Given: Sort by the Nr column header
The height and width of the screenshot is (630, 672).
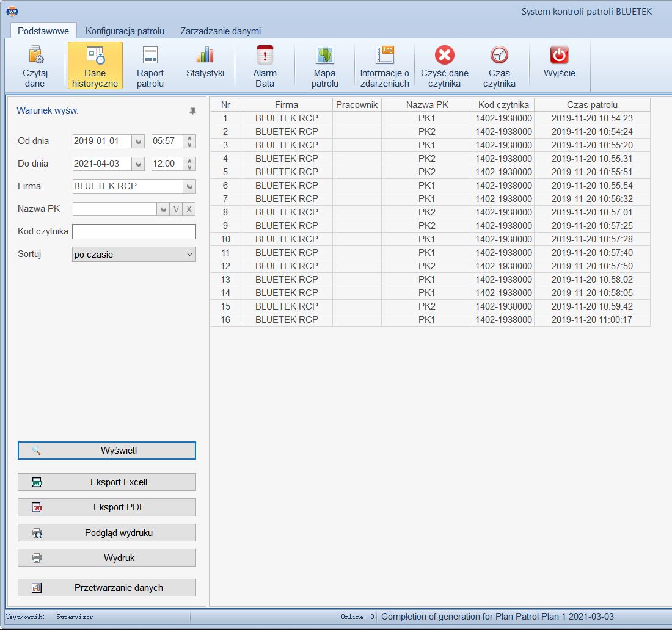Looking at the screenshot, I should click(226, 105).
